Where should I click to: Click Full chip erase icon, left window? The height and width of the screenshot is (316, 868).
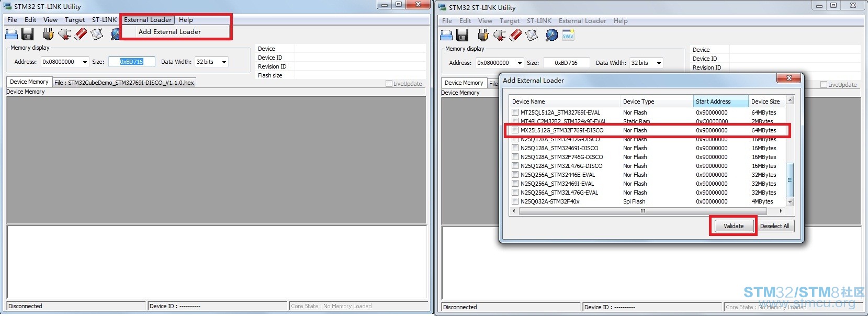(81, 35)
